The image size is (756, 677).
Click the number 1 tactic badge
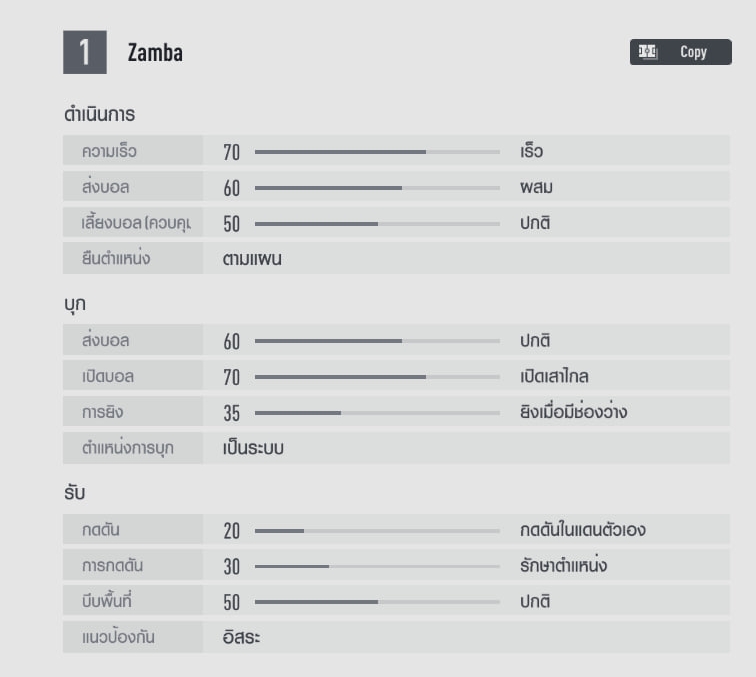[x=85, y=52]
